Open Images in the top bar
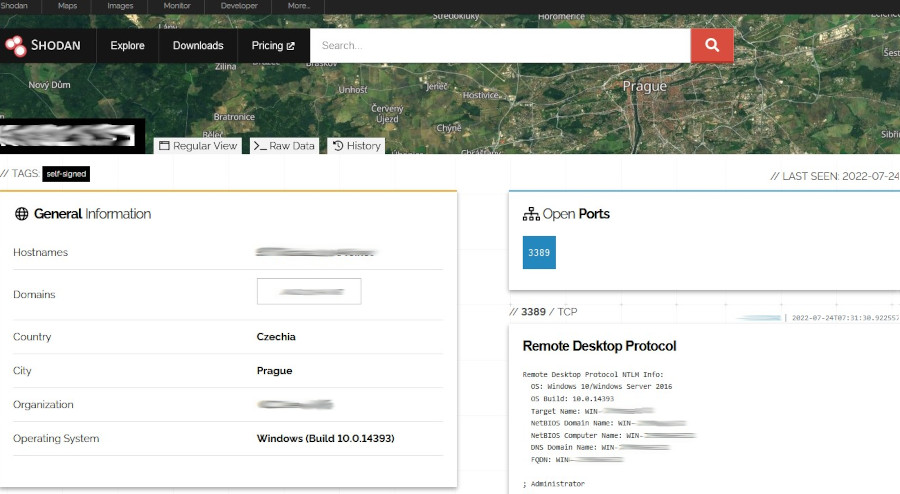Image resolution: width=900 pixels, height=494 pixels. click(x=120, y=6)
